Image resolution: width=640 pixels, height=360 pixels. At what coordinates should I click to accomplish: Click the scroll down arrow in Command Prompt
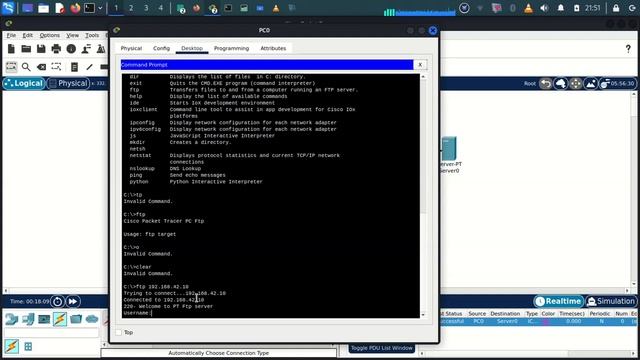pos(423,315)
